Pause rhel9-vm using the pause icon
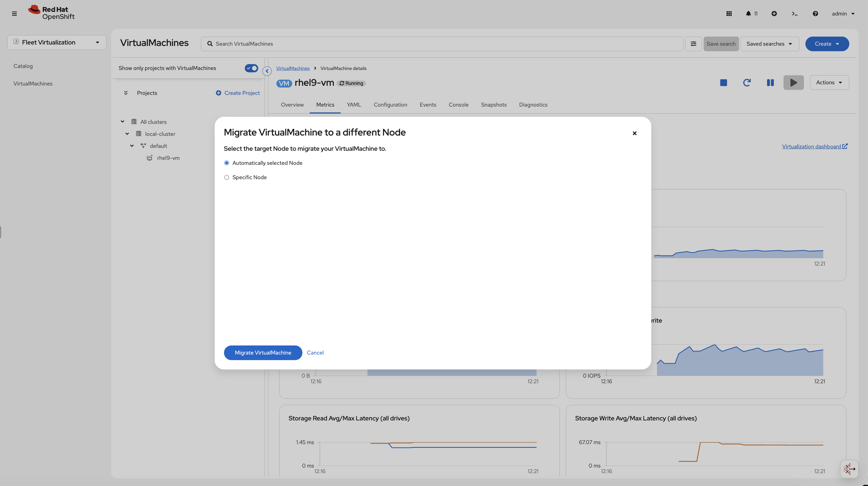The image size is (868, 486). [770, 83]
